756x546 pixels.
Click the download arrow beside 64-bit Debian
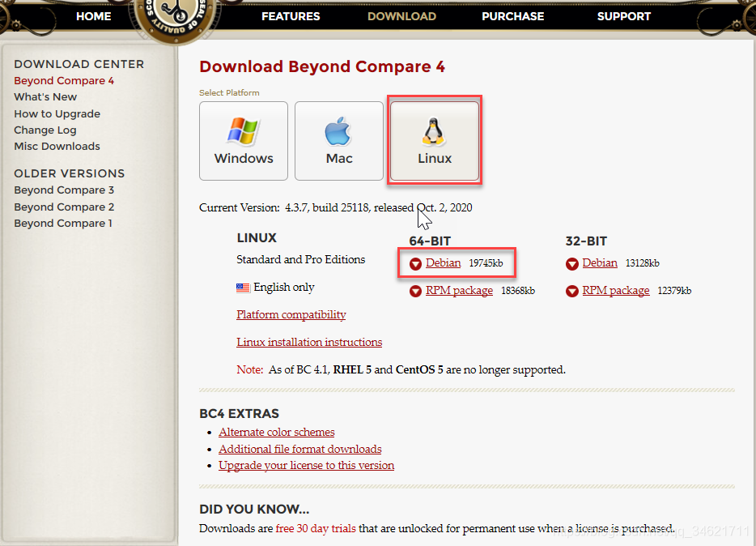[x=415, y=264]
